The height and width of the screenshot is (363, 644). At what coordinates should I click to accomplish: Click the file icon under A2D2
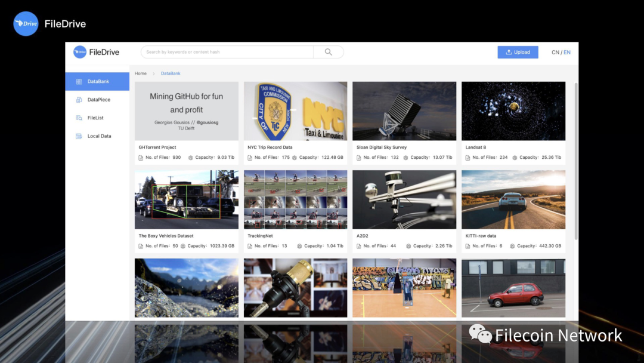[358, 246]
